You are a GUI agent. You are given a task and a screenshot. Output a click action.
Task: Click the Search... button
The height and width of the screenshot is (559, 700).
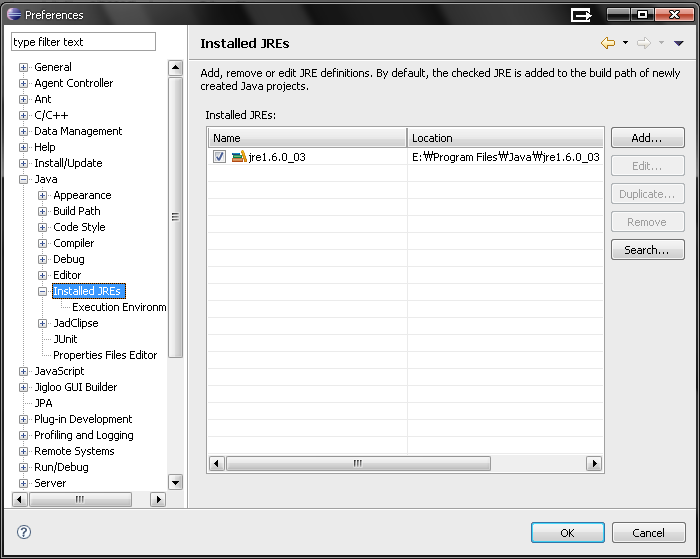[x=647, y=250]
